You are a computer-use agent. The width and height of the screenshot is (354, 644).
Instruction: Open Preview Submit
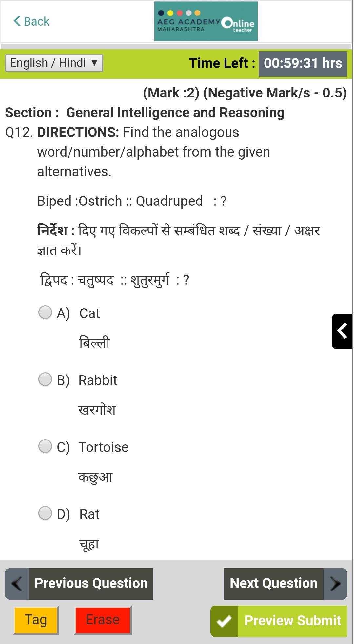[x=279, y=621]
